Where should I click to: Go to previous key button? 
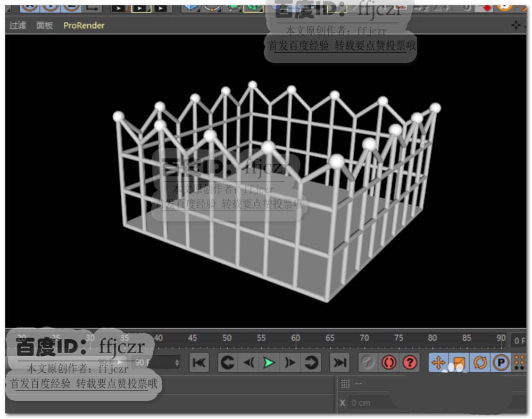pyautogui.click(x=228, y=363)
